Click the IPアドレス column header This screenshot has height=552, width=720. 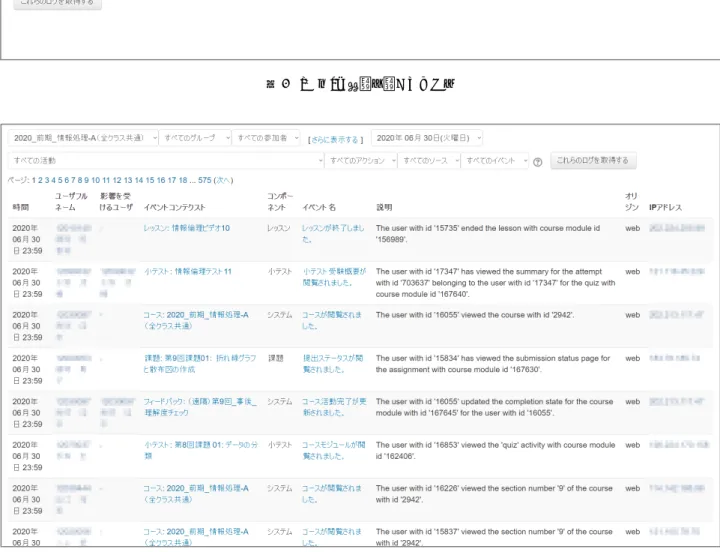coord(665,207)
